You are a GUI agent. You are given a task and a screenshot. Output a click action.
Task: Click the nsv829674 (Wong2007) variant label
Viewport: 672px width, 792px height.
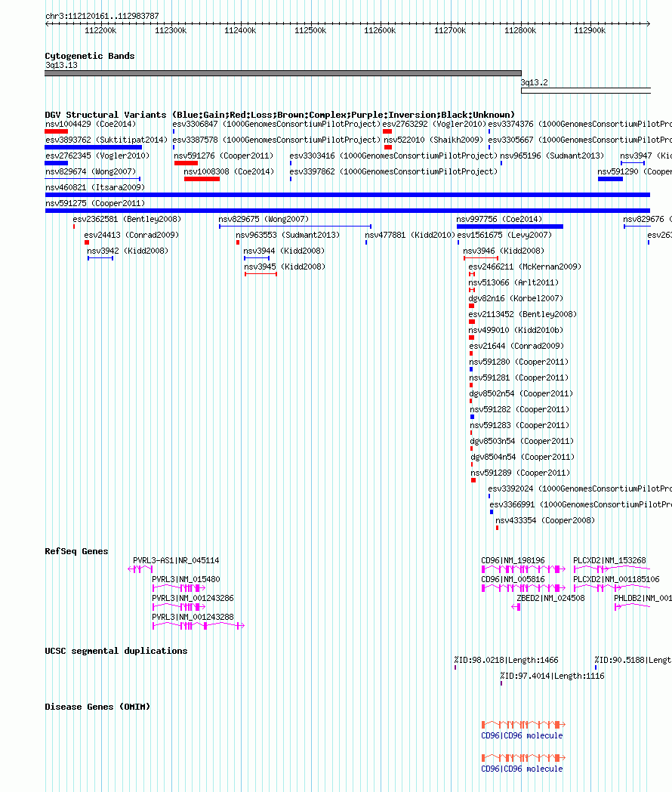coord(91,171)
